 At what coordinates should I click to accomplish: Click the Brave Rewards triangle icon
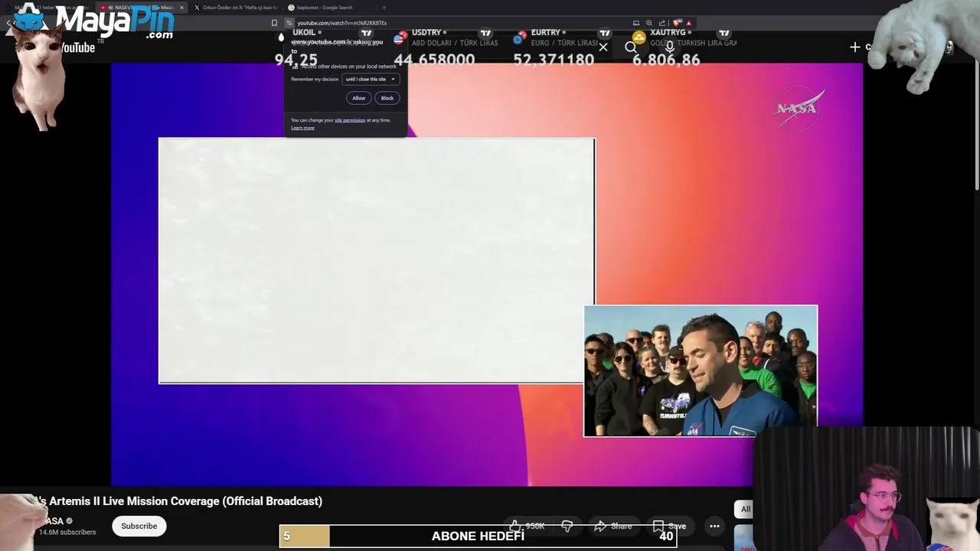point(688,23)
